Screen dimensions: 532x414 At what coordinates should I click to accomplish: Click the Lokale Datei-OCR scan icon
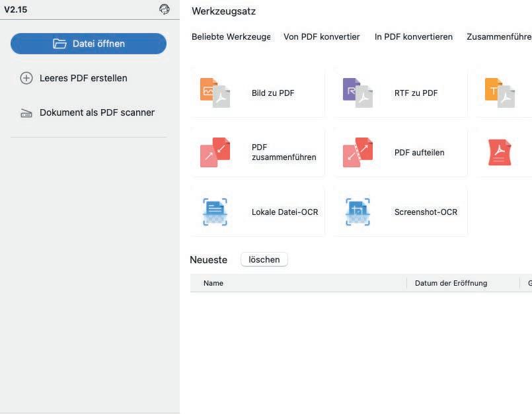215,212
